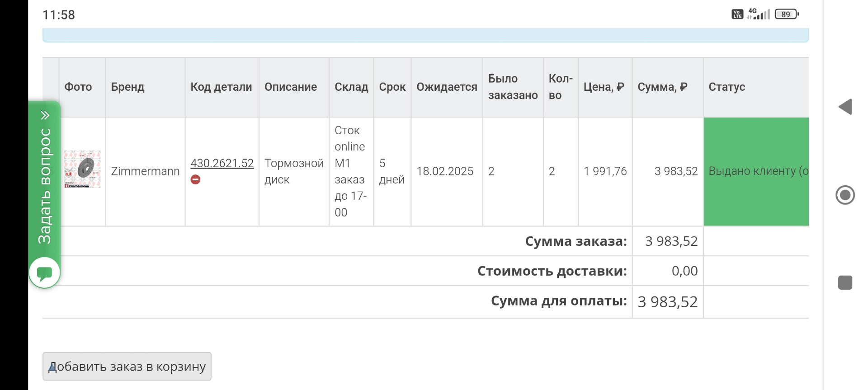Open part code link 430.2621.52
This screenshot has width=868, height=390.
[x=222, y=163]
